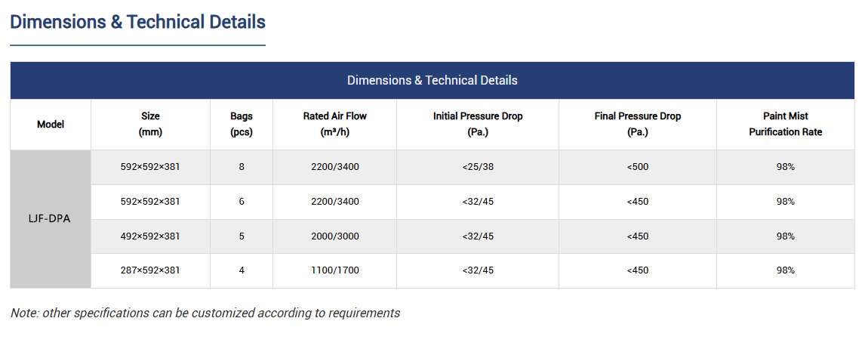Click the LJF-DPA model cell
Viewport: 868px width, 349px height.
(x=51, y=219)
